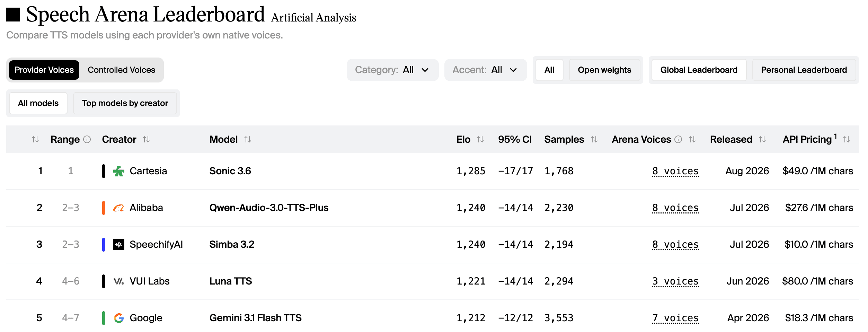
Task: Switch to Controlled Voices
Action: coord(121,70)
